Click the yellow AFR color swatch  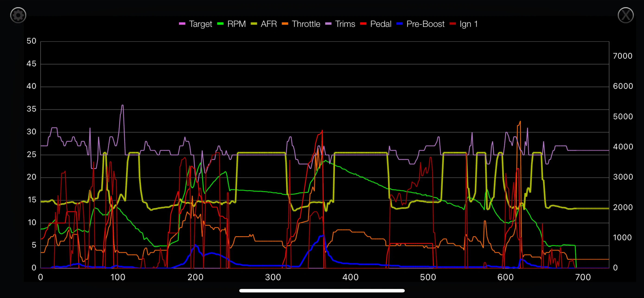coord(254,24)
